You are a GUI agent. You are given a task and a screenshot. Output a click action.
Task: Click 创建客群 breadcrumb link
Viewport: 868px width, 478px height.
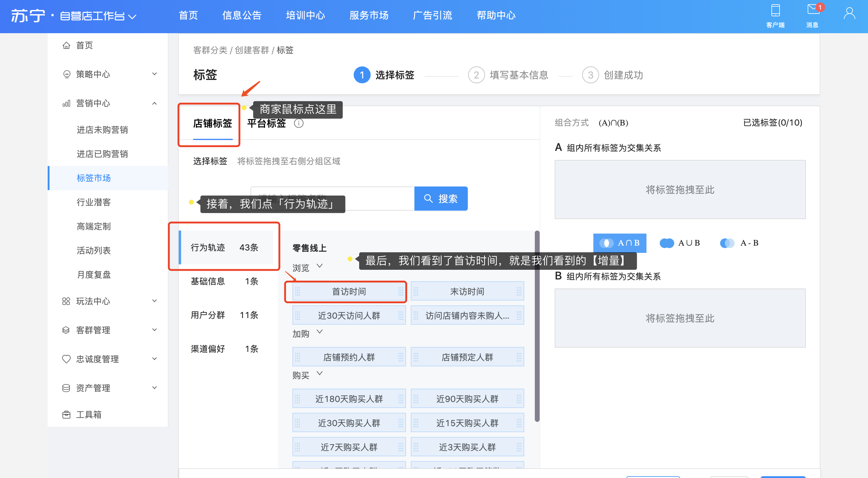252,50
